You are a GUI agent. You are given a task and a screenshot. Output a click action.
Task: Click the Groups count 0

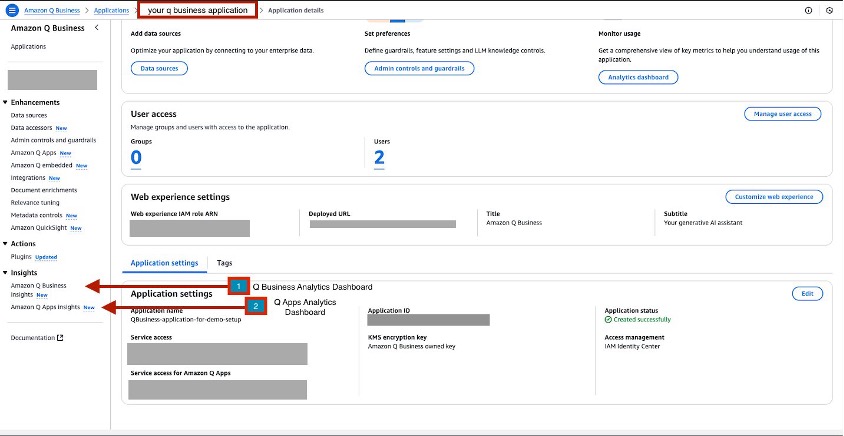click(136, 158)
